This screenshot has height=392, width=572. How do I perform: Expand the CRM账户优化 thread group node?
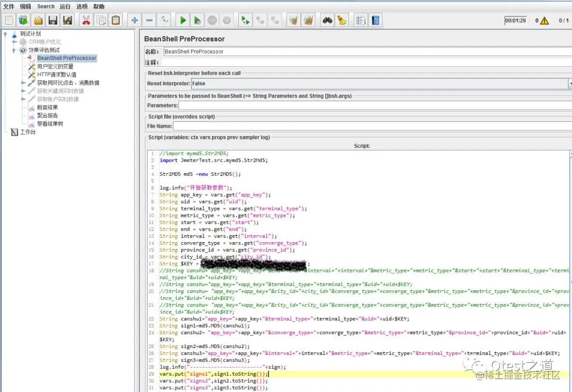click(14, 42)
